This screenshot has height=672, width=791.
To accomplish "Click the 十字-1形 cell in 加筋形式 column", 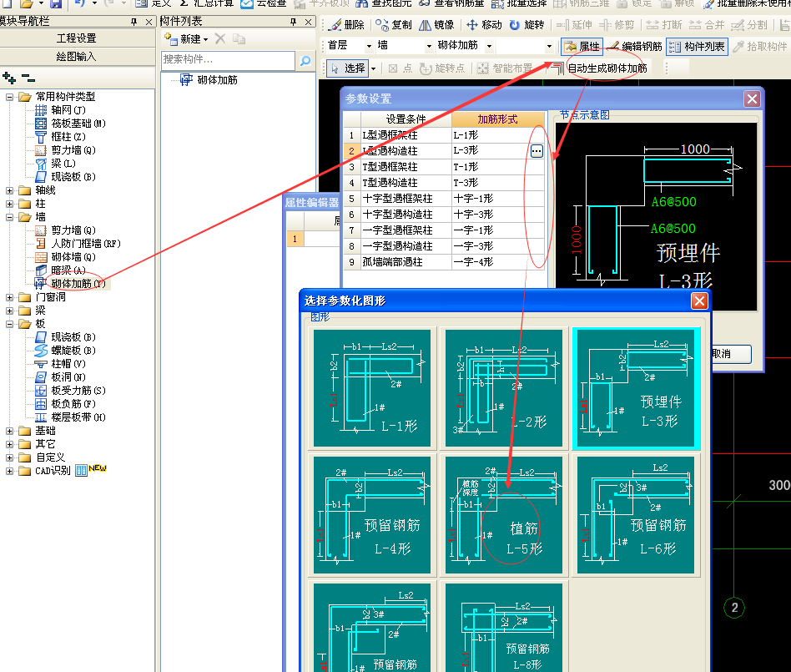I will coord(498,199).
